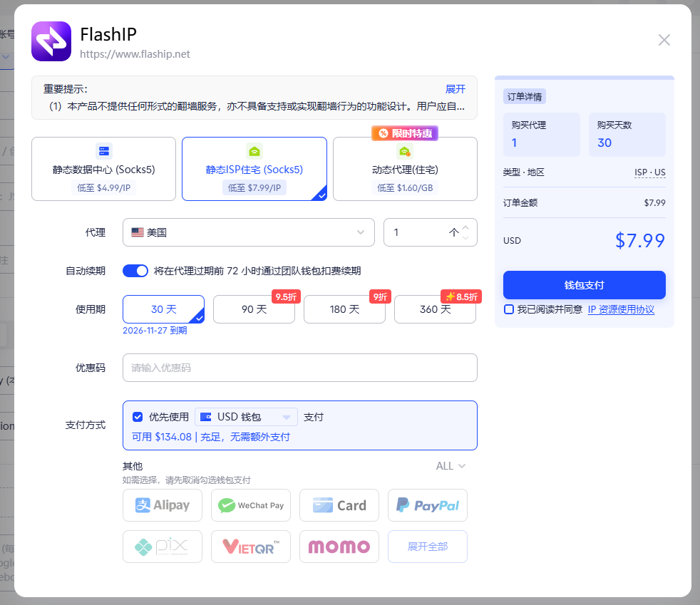Click the large $7.99 total price
700x605 pixels.
(640, 240)
